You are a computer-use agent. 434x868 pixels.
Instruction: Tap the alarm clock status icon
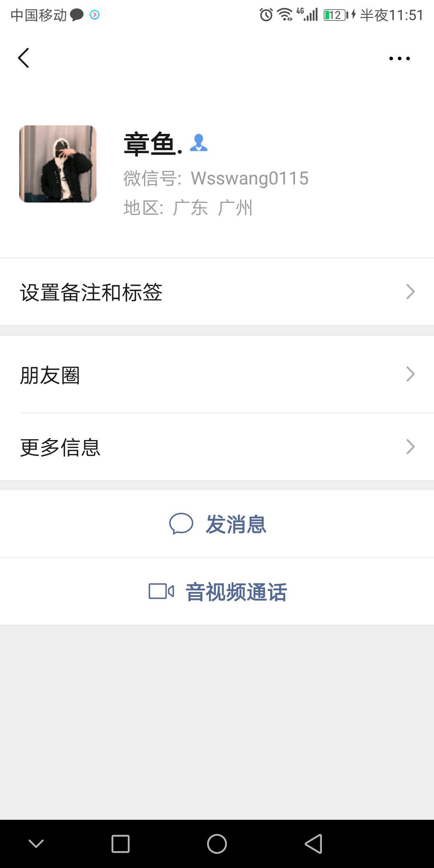(266, 15)
